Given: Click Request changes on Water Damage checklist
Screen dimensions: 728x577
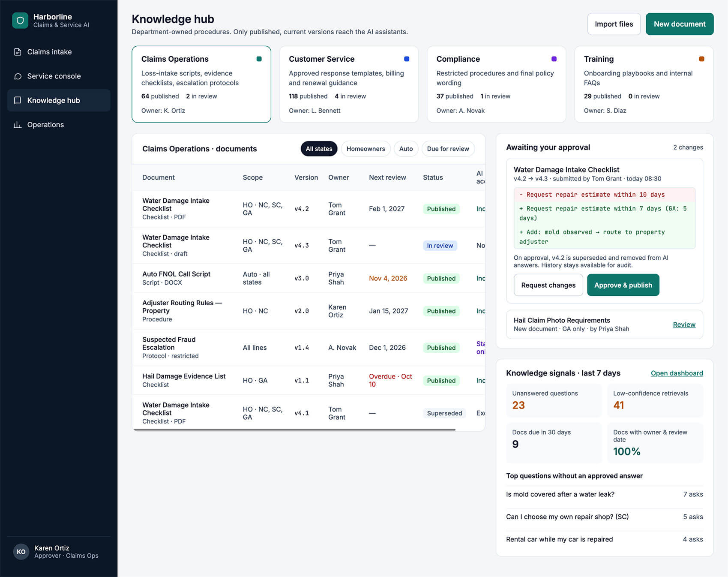Looking at the screenshot, I should pyautogui.click(x=548, y=285).
